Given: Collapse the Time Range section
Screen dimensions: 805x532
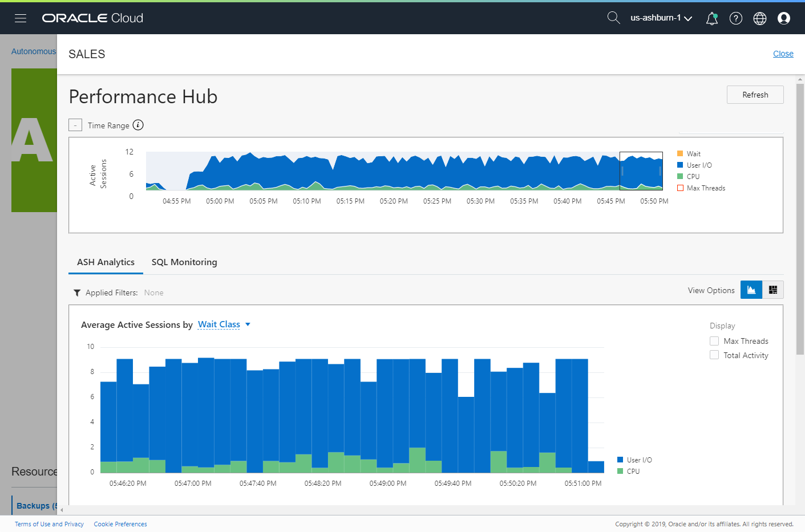Looking at the screenshot, I should point(75,125).
